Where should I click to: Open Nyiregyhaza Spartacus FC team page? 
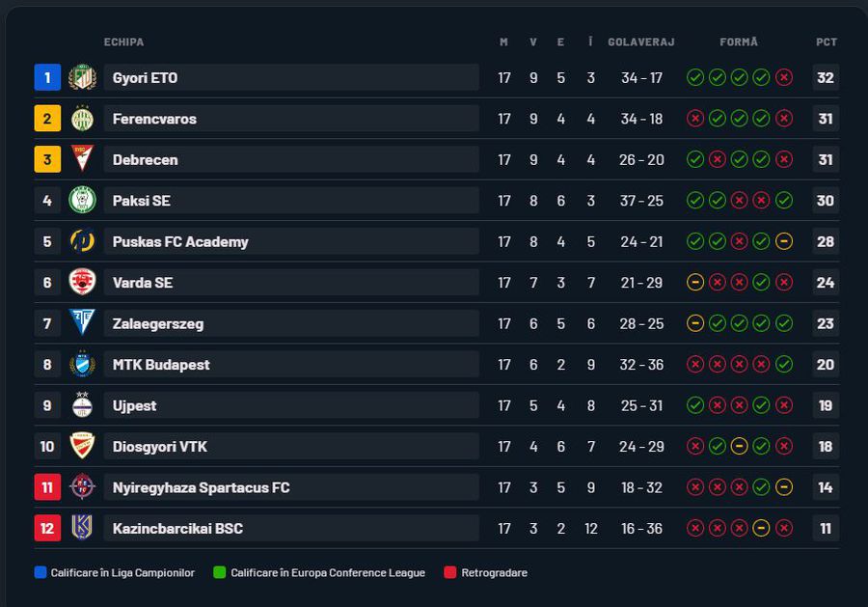tap(201, 487)
